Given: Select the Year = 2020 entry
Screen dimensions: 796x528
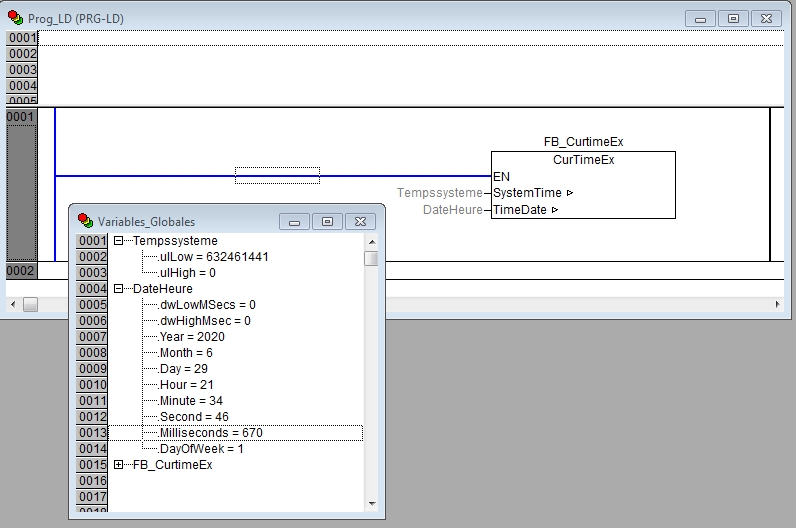Looking at the screenshot, I should tap(191, 337).
